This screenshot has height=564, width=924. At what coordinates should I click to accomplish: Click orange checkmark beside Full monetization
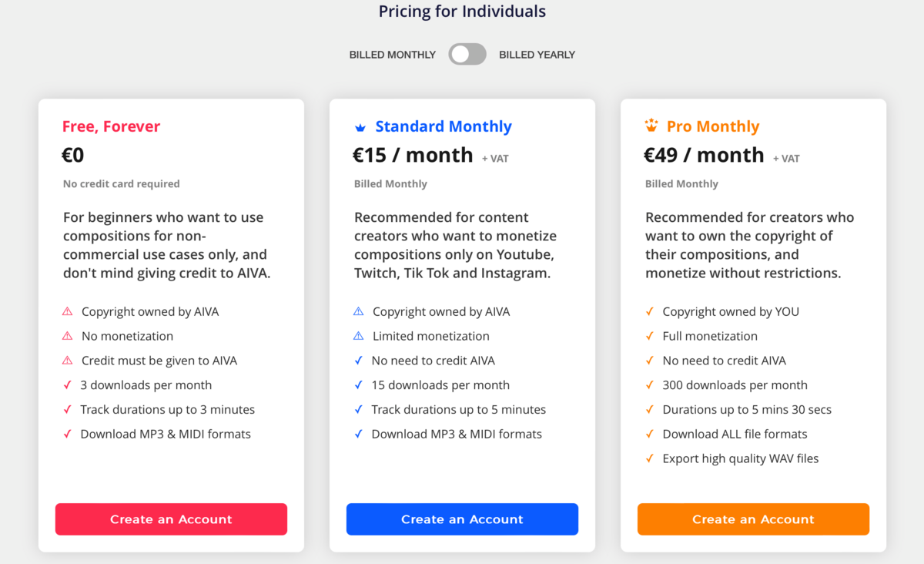click(x=649, y=336)
